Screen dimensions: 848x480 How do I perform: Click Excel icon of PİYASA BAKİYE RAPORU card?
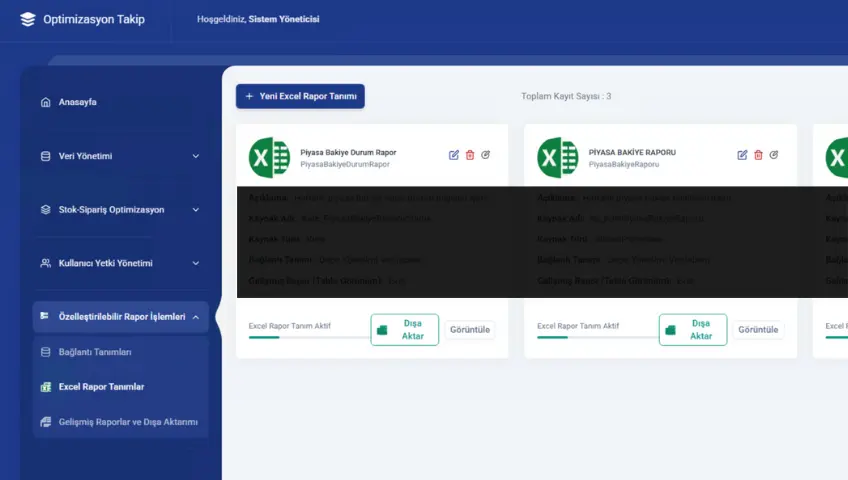click(557, 157)
